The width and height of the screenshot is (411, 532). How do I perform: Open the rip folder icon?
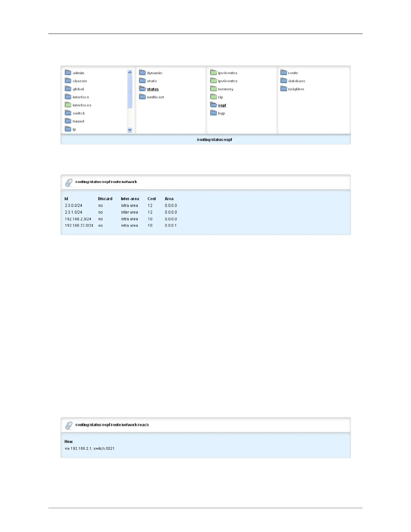tap(214, 97)
